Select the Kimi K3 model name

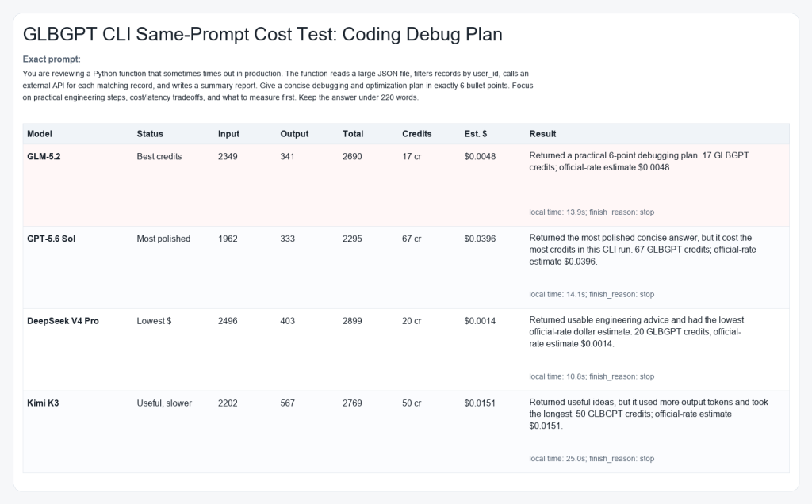tap(43, 403)
